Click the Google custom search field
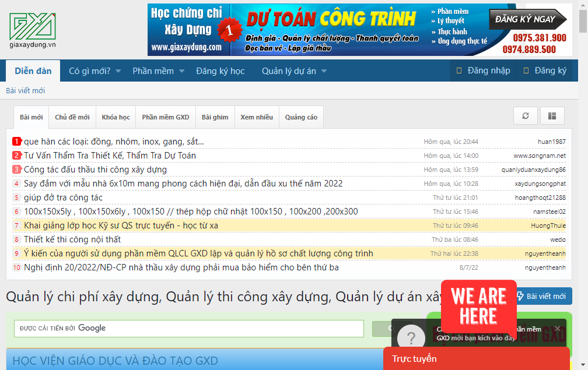This screenshot has width=588, height=370. 189,329
